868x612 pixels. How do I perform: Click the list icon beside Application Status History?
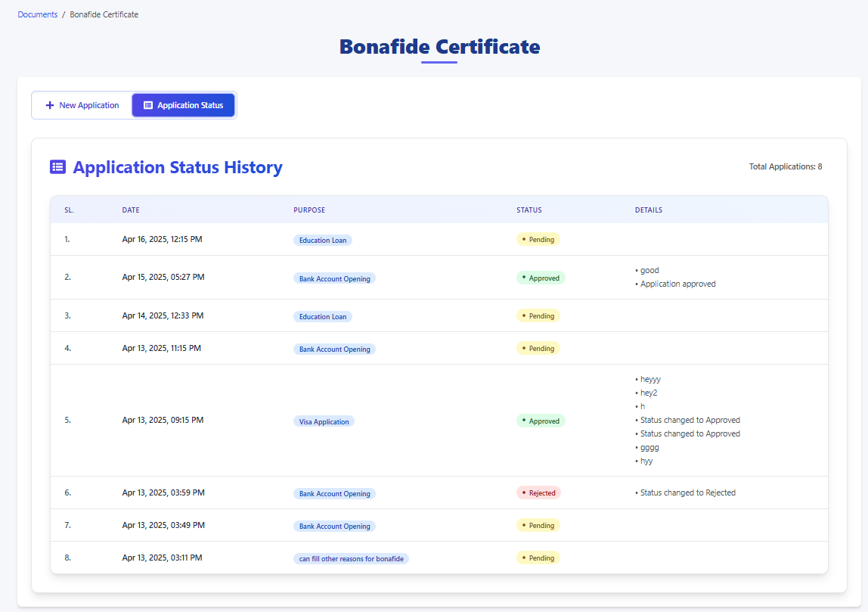click(x=57, y=166)
